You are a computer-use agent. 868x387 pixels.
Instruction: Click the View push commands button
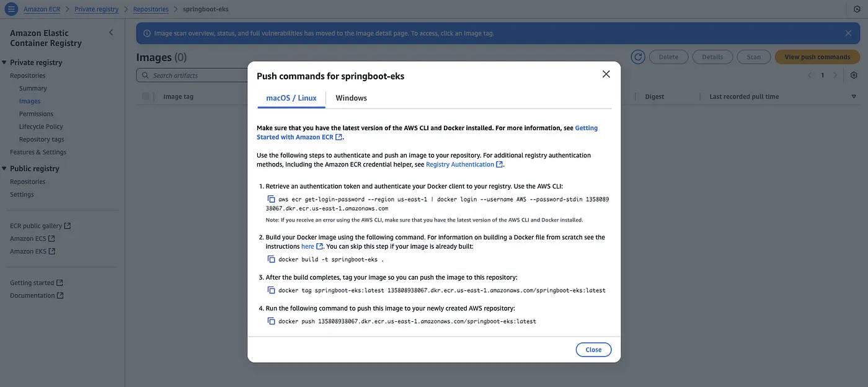(x=817, y=57)
